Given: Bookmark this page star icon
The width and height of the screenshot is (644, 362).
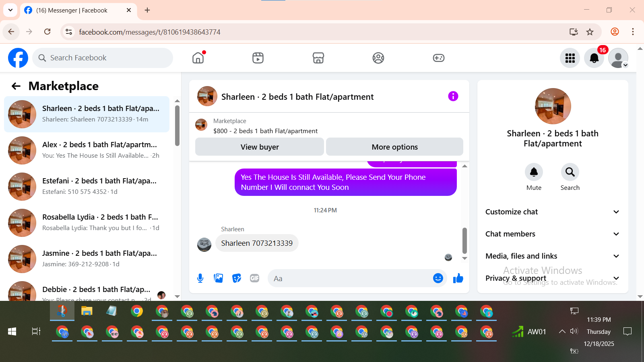Looking at the screenshot, I should click(x=590, y=32).
